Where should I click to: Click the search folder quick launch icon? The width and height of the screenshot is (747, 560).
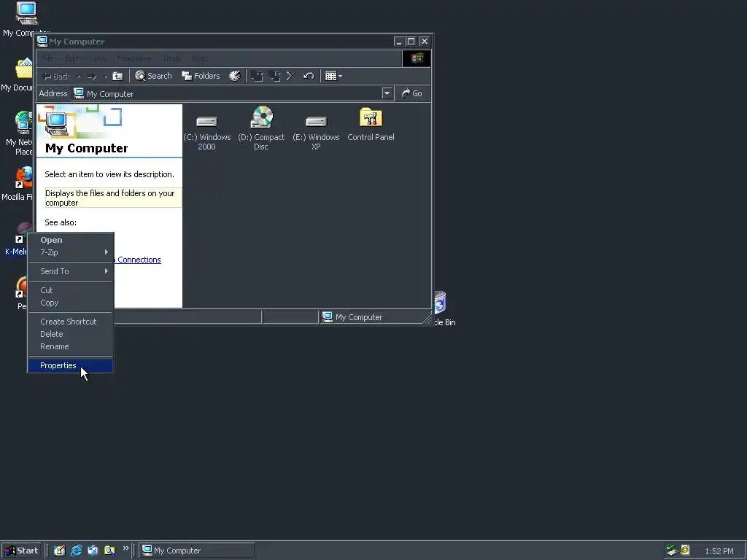point(109,551)
